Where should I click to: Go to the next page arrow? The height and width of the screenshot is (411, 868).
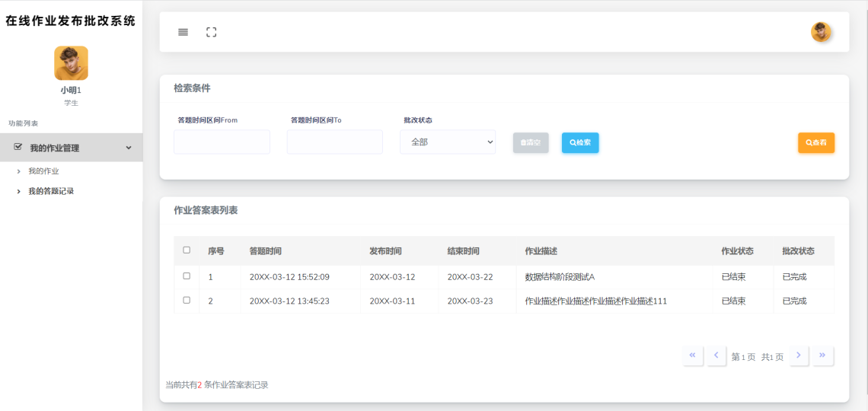[x=798, y=355]
